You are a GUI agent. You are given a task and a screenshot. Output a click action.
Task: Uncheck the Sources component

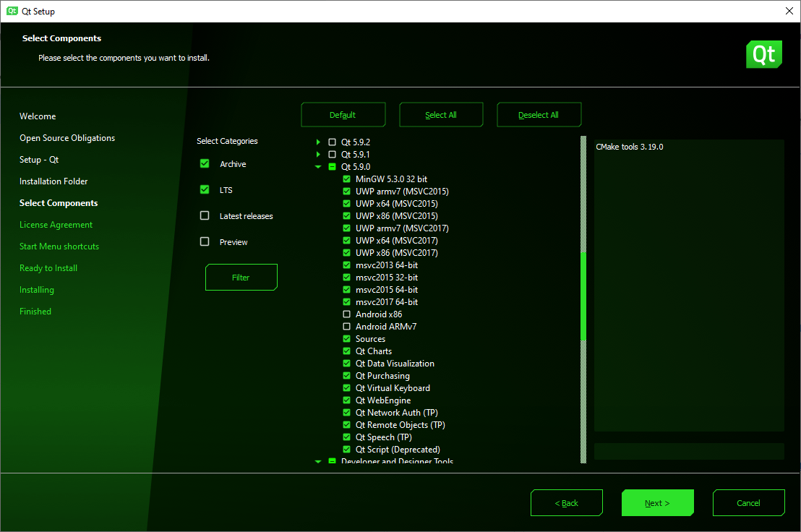tap(346, 338)
